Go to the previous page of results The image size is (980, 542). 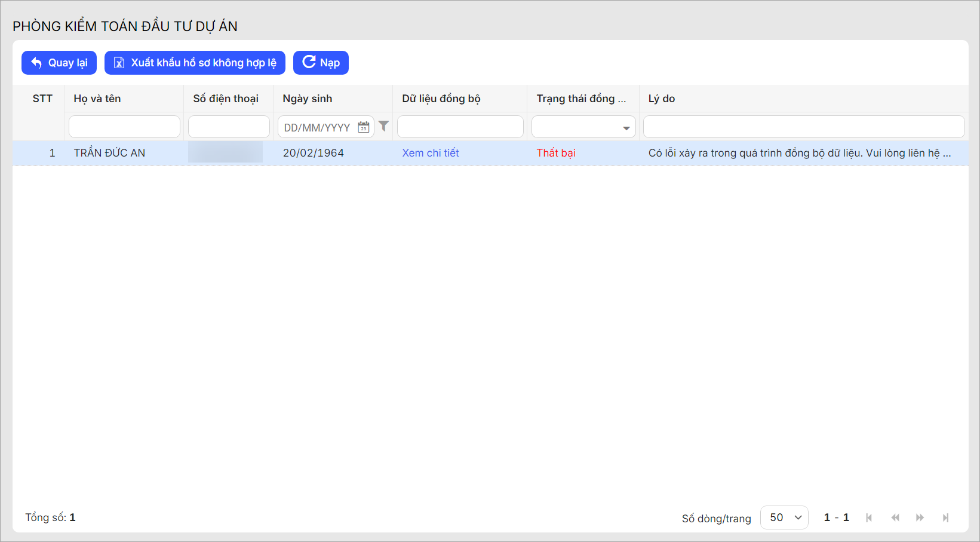895,517
